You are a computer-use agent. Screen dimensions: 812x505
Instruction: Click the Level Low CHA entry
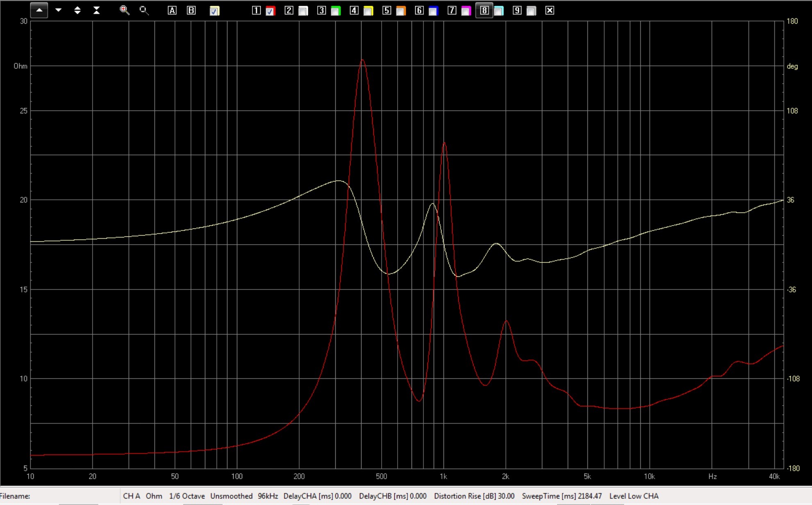coord(634,496)
